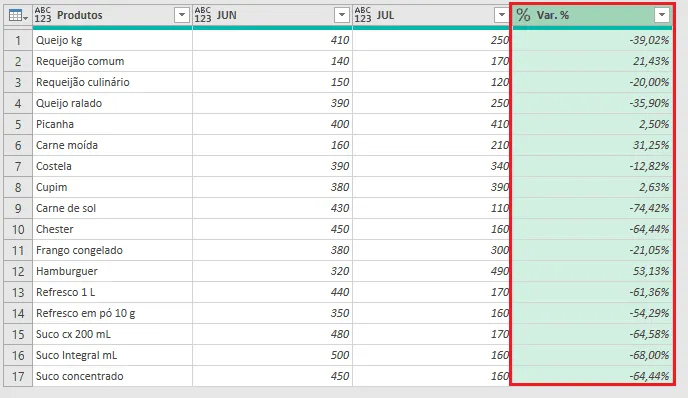Viewport: 688px width, 398px height.
Task: Click the Hamburguer product cell
Action: [x=112, y=271]
